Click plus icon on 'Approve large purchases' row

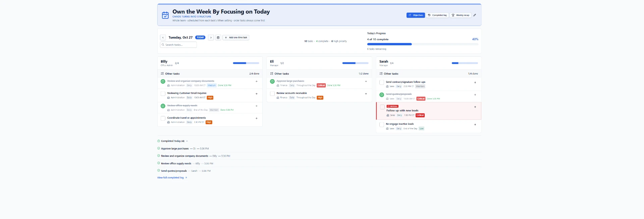coord(366,81)
